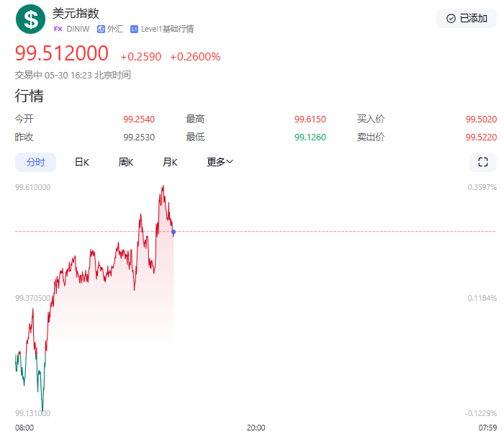This screenshot has height=442, width=504.
Task: Click the percent change +0.2600%
Action: (195, 57)
